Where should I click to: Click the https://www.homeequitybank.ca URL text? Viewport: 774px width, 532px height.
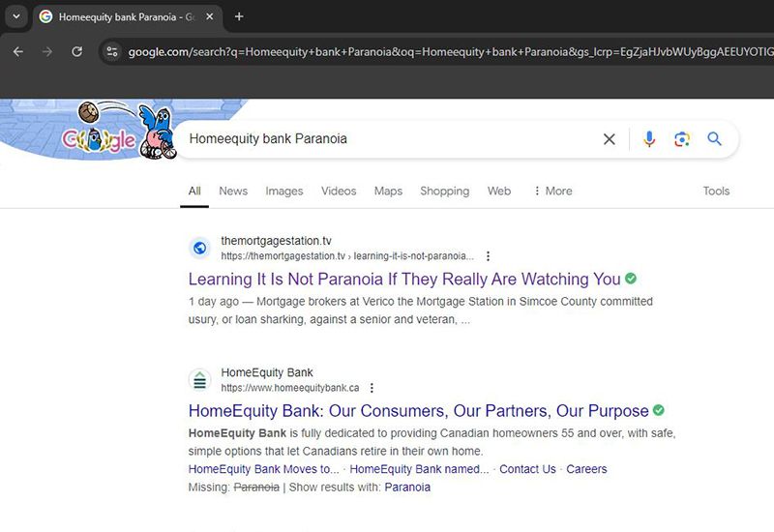point(289,388)
